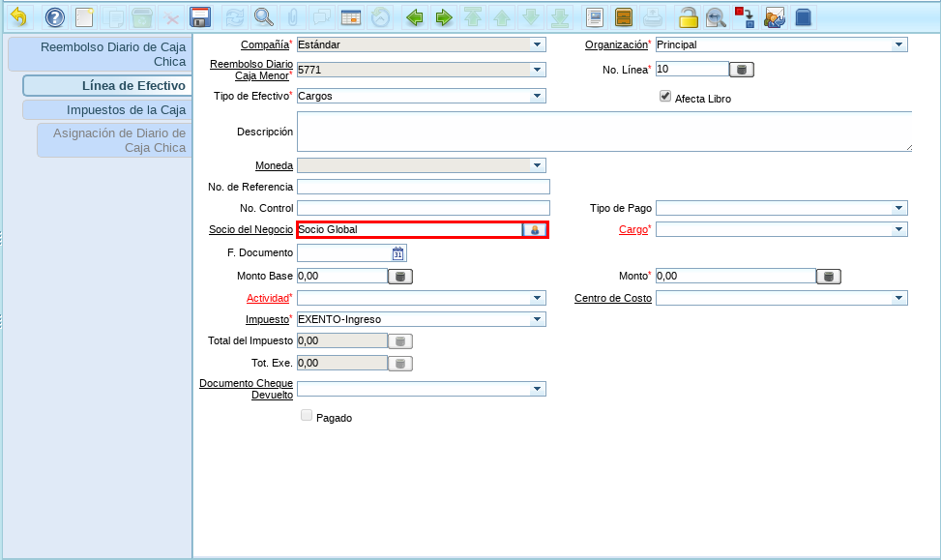941x560 pixels.
Task: Open the Tipo de Efectivo dropdown
Action: point(537,96)
